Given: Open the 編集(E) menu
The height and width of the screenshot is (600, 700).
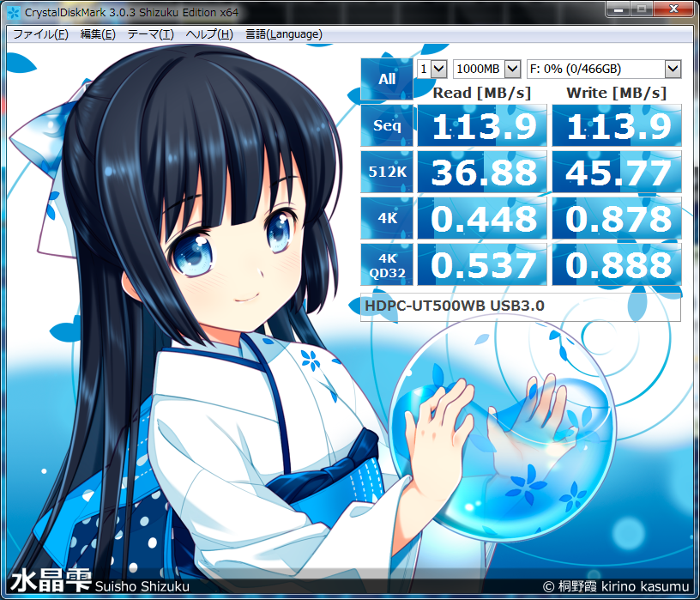Looking at the screenshot, I should 98,34.
